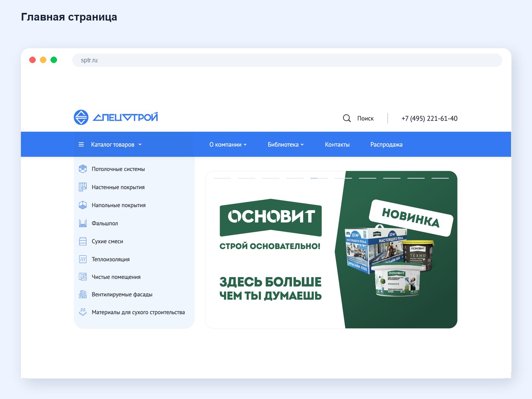Image resolution: width=532 pixels, height=399 pixels.
Task: Click the red close dot of browser window
Action: 33,60
